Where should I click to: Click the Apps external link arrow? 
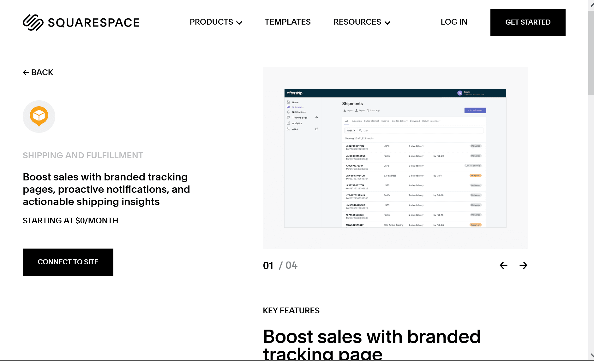317,129
